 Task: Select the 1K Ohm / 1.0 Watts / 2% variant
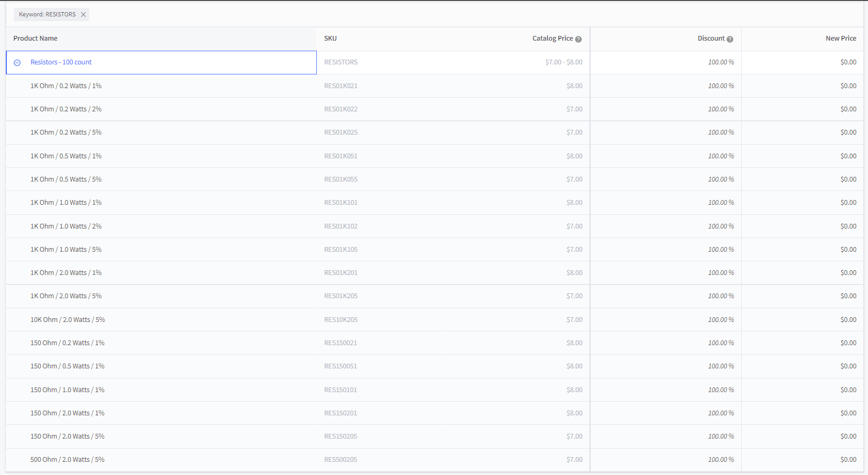[66, 226]
